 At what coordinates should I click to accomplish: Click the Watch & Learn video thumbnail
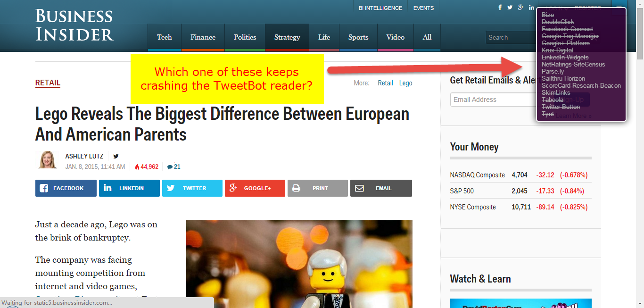click(x=521, y=303)
